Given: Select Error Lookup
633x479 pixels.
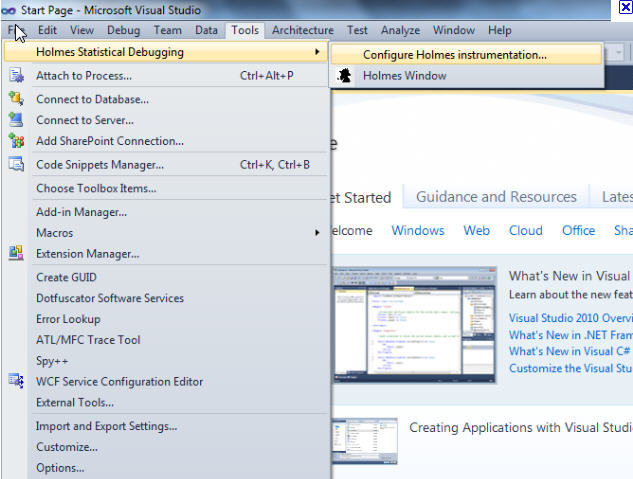Looking at the screenshot, I should point(166,319).
